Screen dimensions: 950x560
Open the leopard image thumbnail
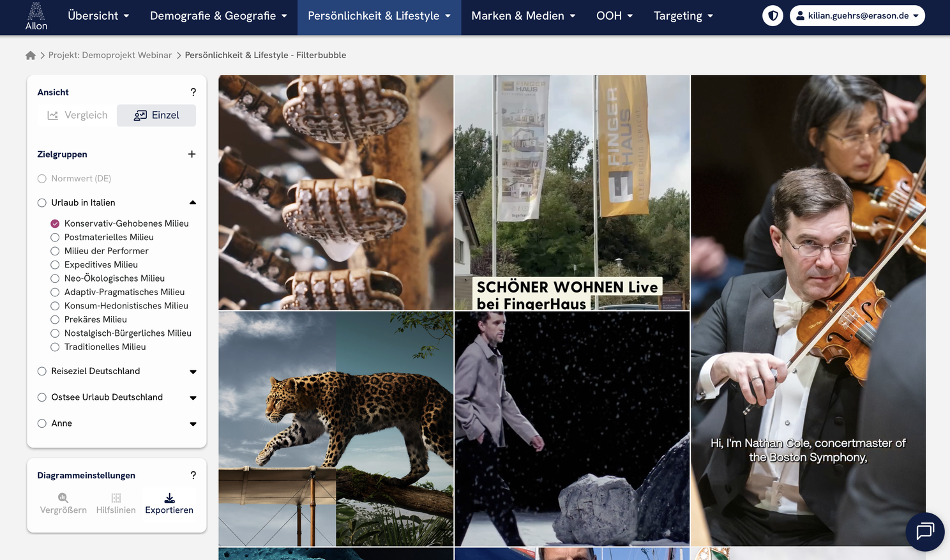tap(336, 428)
